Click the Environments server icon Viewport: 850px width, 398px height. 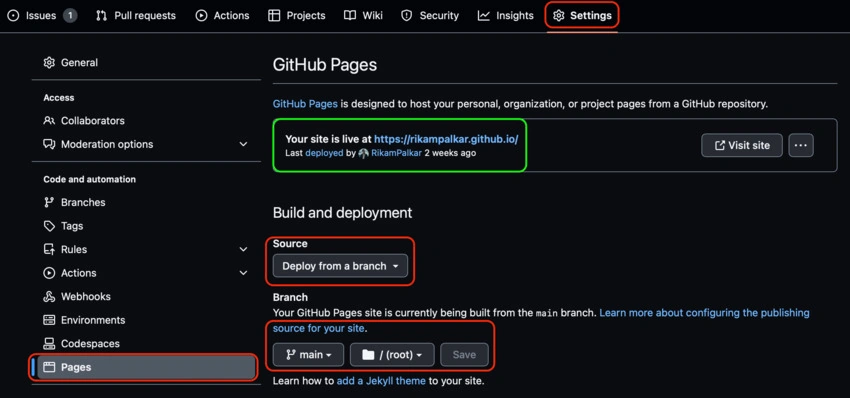[x=49, y=320]
